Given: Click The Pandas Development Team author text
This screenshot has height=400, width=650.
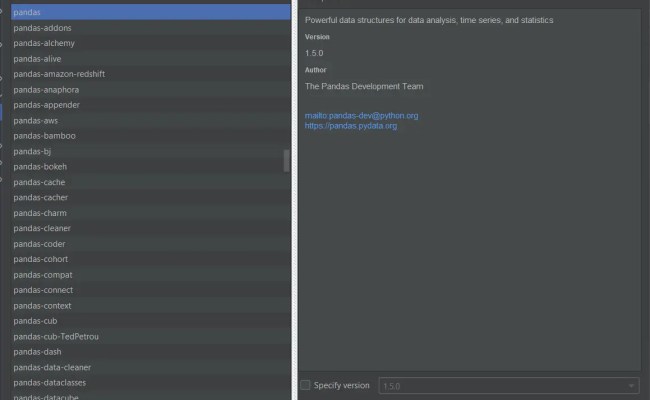Looking at the screenshot, I should click(x=364, y=86).
